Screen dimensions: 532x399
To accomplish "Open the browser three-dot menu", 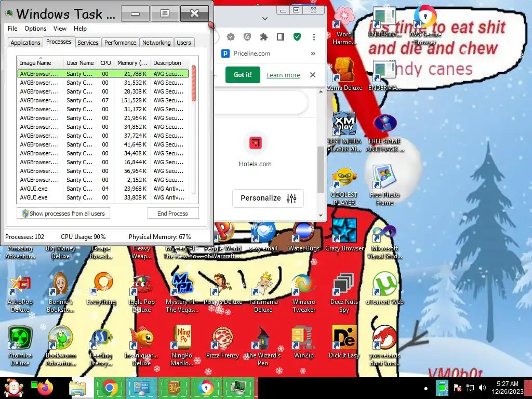I will 314,37.
